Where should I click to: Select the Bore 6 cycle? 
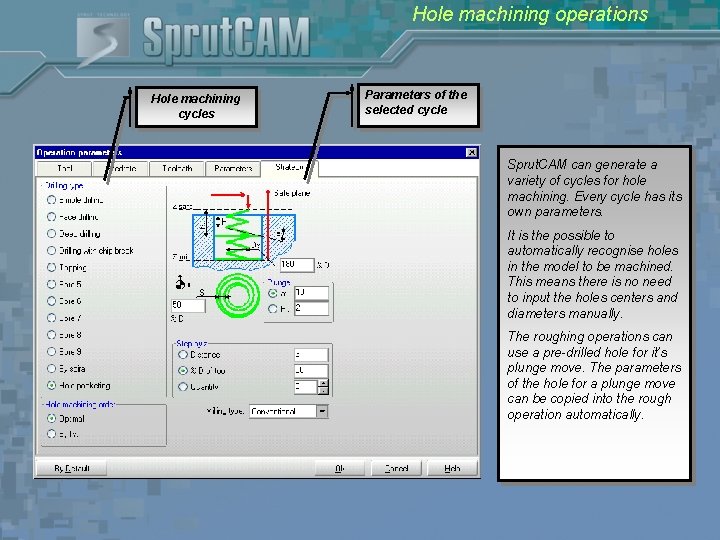click(x=51, y=301)
